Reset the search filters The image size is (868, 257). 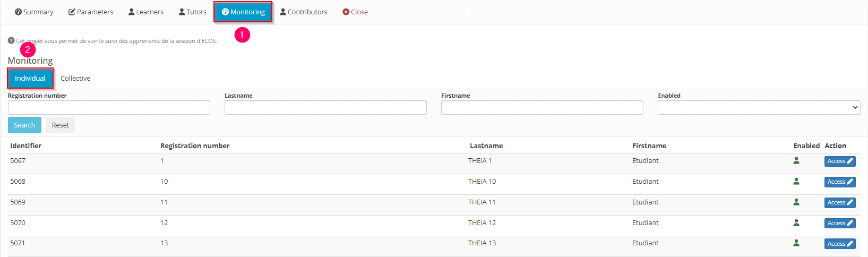click(x=61, y=125)
